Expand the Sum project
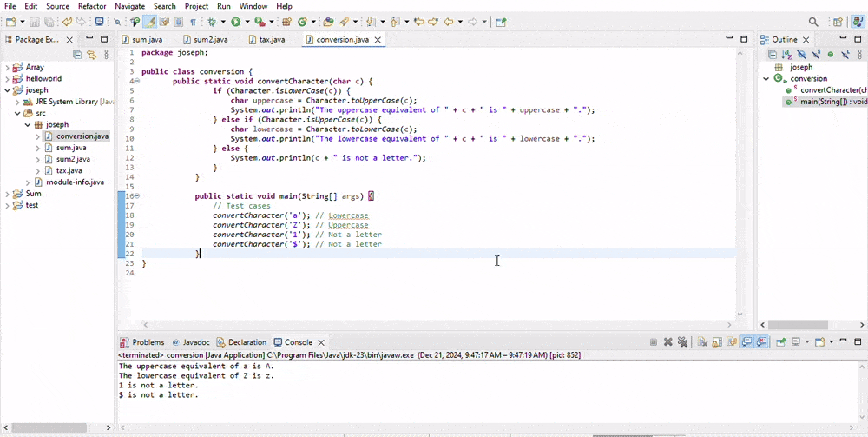 click(7, 194)
